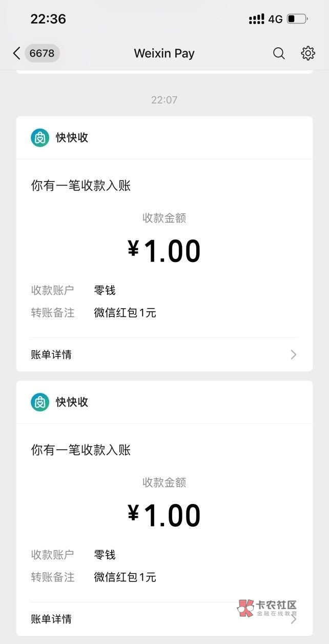Expand the second card's 账单详情 chevron
Image resolution: width=329 pixels, height=644 pixels.
pyautogui.click(x=293, y=619)
